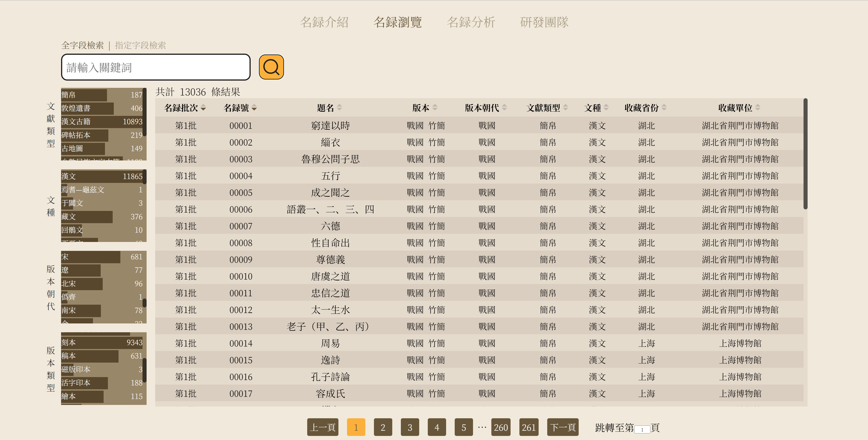Screen dimensions: 868x440
Task: Filter by 活字印本 edition type
Action: (102, 383)
